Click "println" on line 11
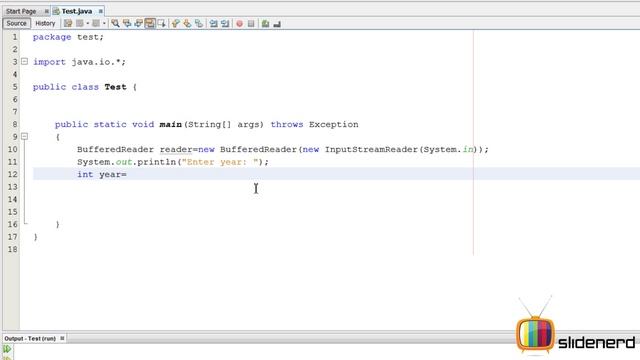This screenshot has width=640, height=360. pyautogui.click(x=157, y=162)
